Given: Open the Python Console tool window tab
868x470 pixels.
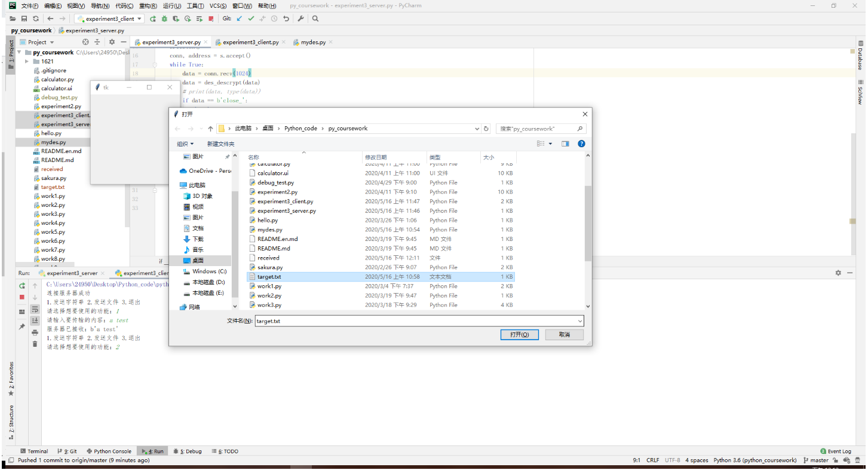Looking at the screenshot, I should [x=109, y=451].
